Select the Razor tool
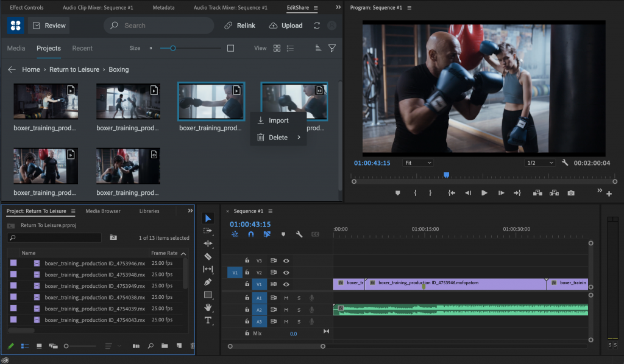Screen dimensions: 624x364 tap(208, 256)
